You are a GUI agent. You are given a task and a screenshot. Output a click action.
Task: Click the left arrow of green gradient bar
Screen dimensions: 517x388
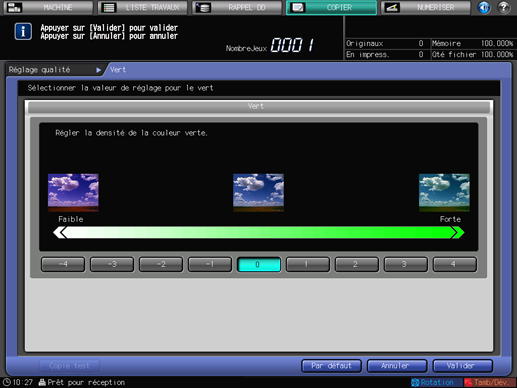point(60,232)
